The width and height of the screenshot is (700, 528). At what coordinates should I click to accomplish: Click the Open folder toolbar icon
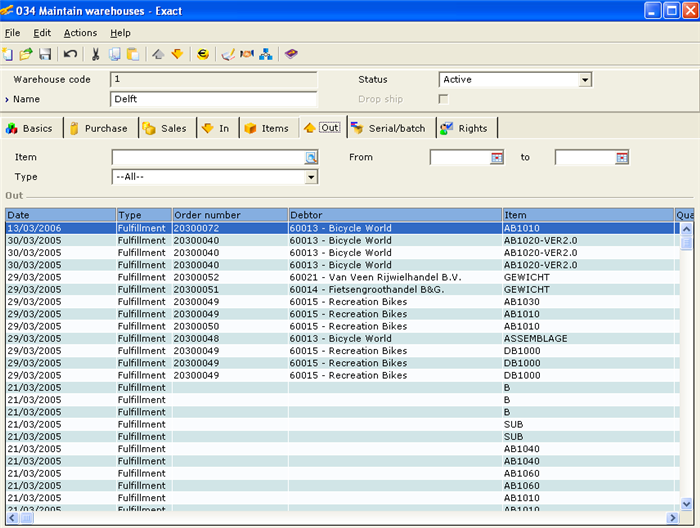click(x=26, y=54)
